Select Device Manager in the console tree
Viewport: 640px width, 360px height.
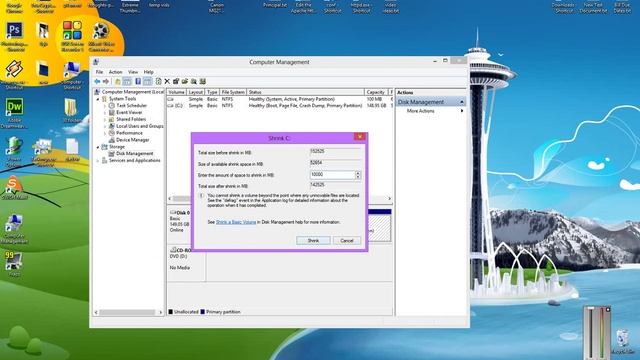(133, 140)
